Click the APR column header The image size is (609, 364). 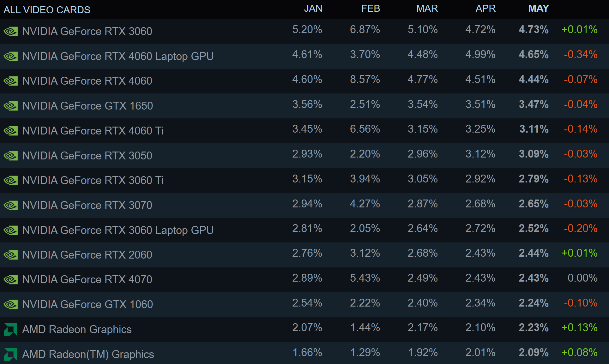pyautogui.click(x=485, y=9)
